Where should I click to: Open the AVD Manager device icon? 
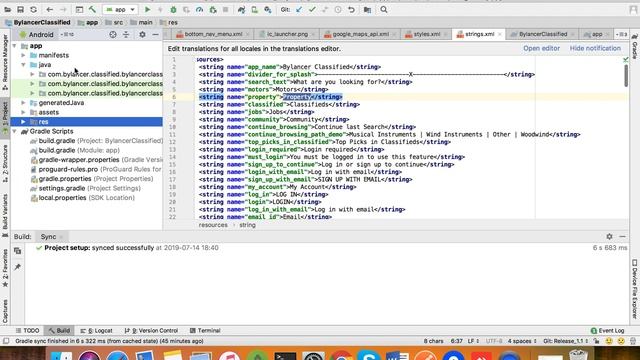[x=254, y=9]
